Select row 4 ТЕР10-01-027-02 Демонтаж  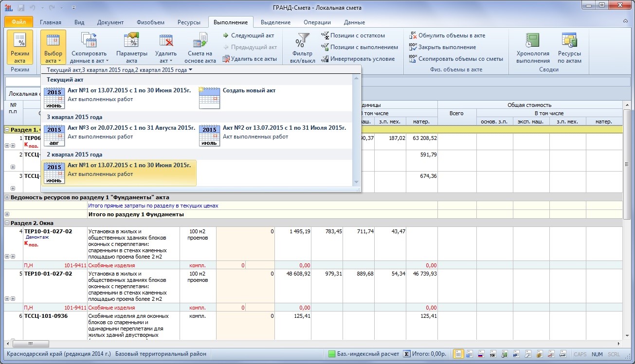48,232
